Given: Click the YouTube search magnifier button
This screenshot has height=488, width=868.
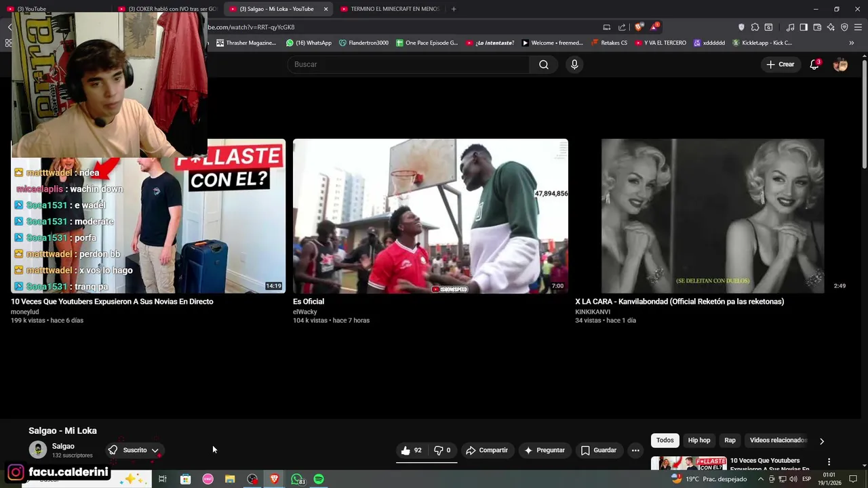Looking at the screenshot, I should [x=544, y=64].
